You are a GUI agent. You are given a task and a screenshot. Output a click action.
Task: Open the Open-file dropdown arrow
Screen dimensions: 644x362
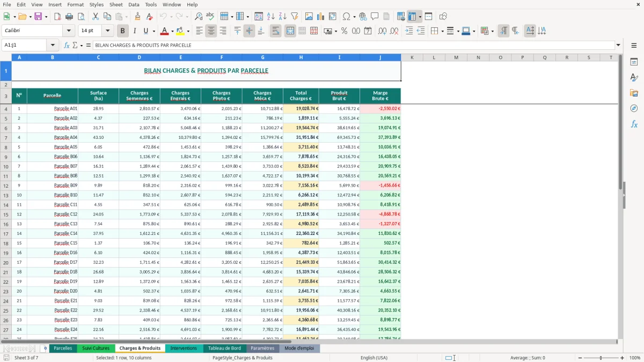tap(30, 17)
